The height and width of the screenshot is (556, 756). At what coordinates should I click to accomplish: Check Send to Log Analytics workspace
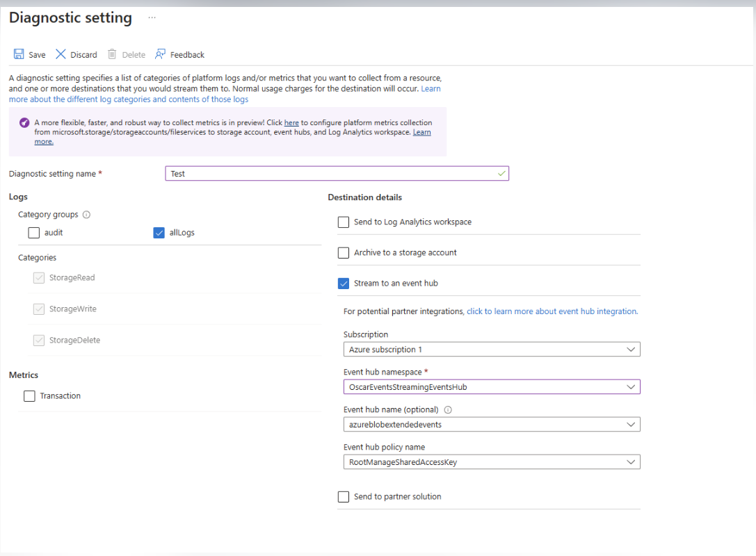(344, 222)
